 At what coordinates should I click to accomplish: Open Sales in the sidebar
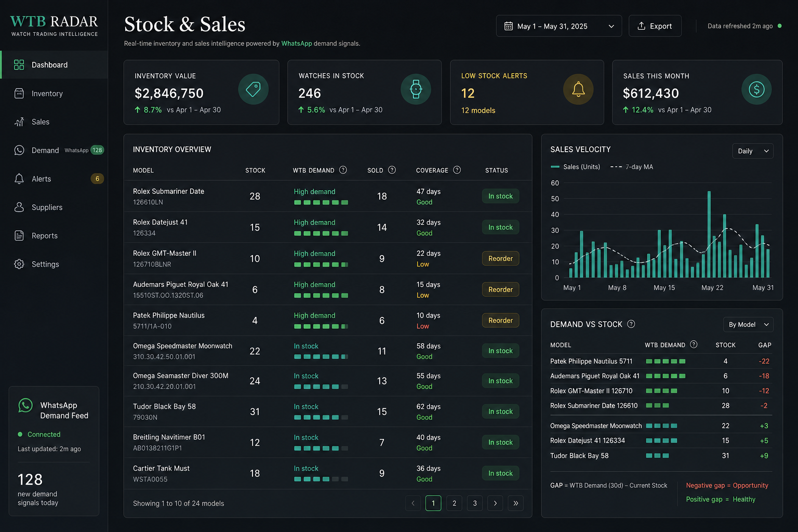pyautogui.click(x=54, y=122)
